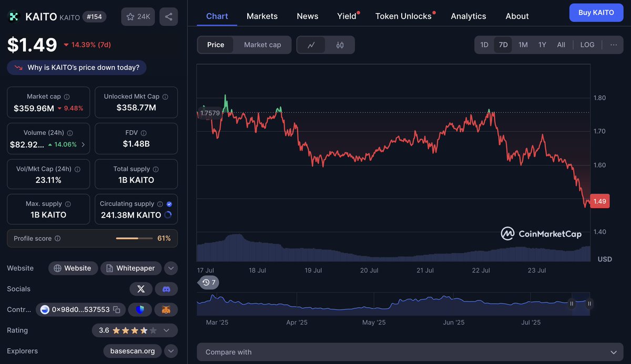Add token to MetaMask fox icon
Viewport: 631px width, 364px height.
[166, 310]
